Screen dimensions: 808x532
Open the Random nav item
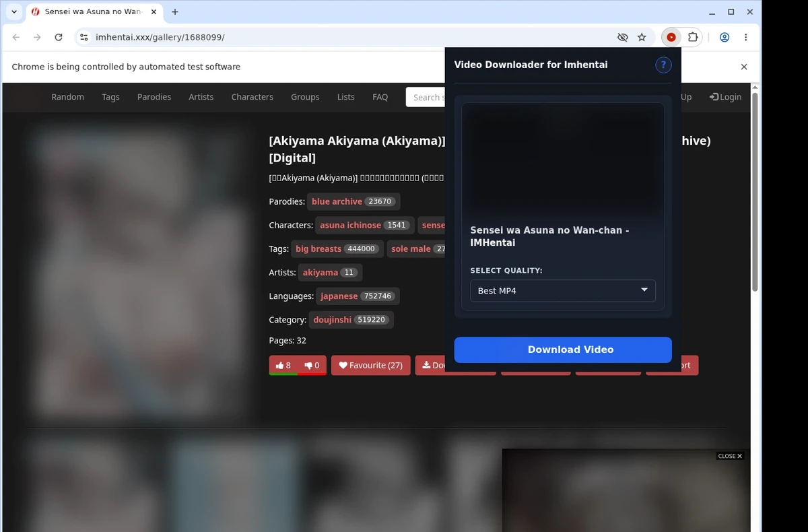(68, 97)
